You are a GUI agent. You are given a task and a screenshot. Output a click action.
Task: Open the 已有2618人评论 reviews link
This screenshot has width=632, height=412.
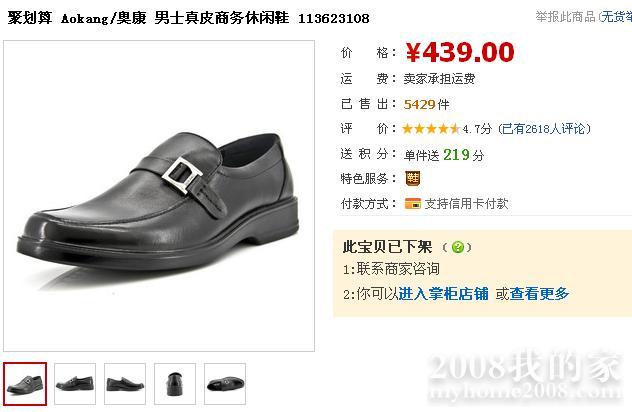(x=544, y=129)
